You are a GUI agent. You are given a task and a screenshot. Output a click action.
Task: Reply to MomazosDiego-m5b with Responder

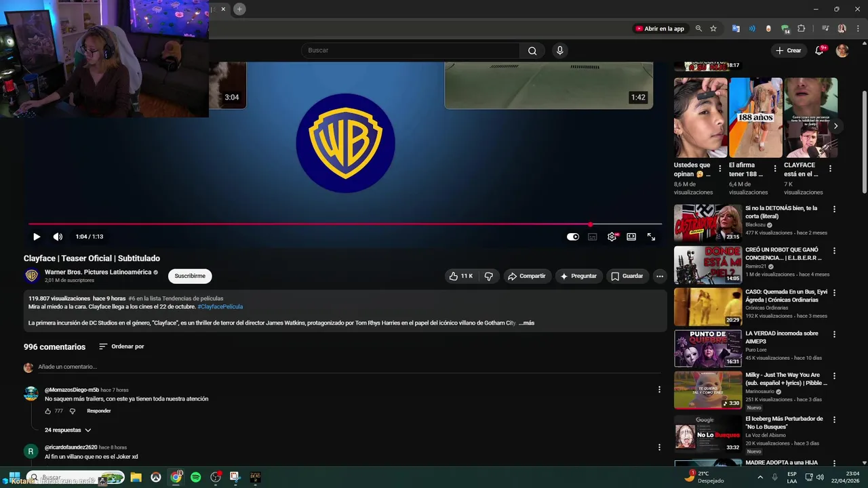tap(99, 411)
